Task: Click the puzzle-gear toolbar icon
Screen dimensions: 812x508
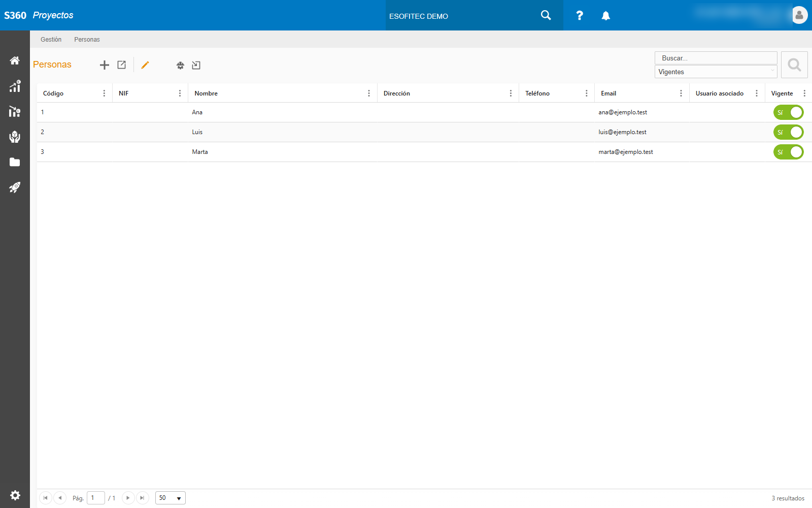Action: click(x=180, y=65)
